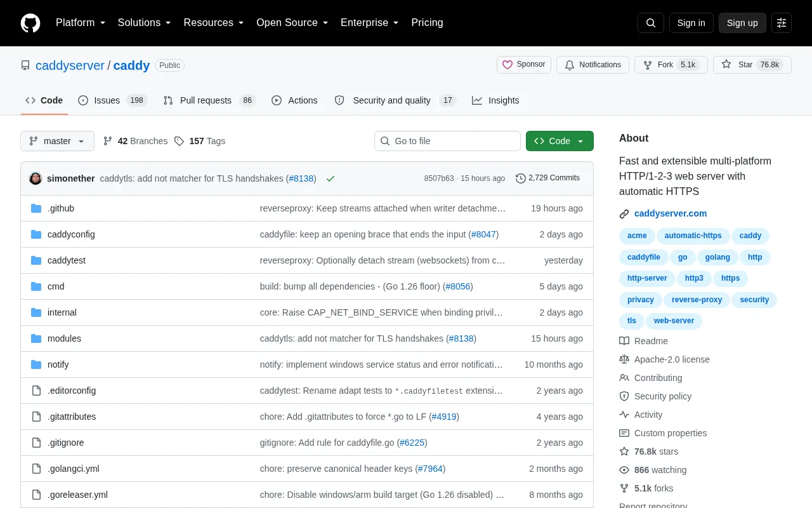Click the Notifications bell button
The image size is (812, 508).
593,65
